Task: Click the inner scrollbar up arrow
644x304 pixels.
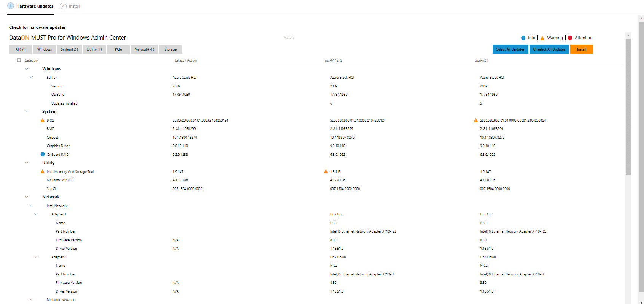Action: coord(628,35)
